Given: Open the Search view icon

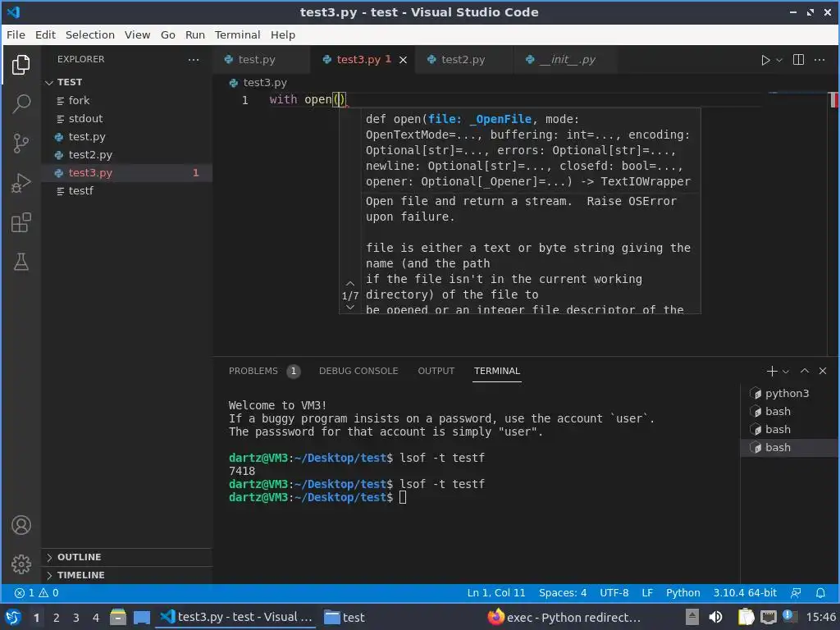Looking at the screenshot, I should 21,104.
